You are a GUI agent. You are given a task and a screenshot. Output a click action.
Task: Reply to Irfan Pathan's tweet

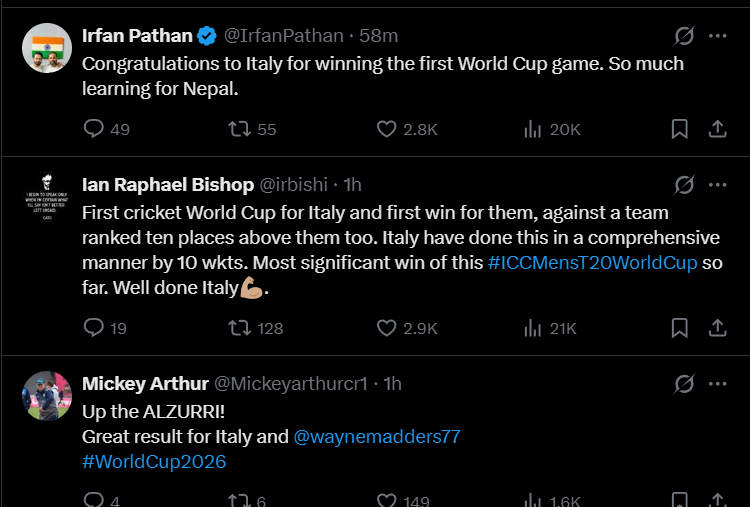[93, 128]
